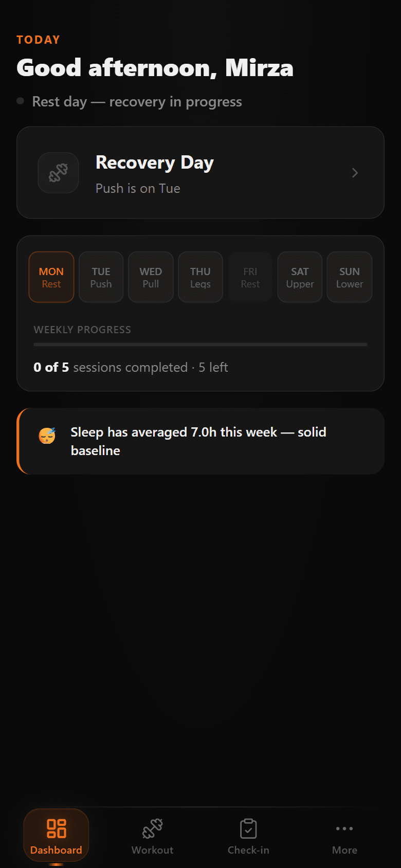Image resolution: width=401 pixels, height=868 pixels.
Task: Click the weekly progress bar
Action: click(x=200, y=343)
